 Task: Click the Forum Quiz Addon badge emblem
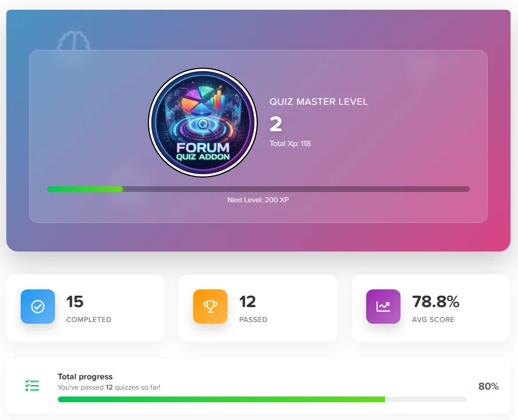[x=203, y=123]
